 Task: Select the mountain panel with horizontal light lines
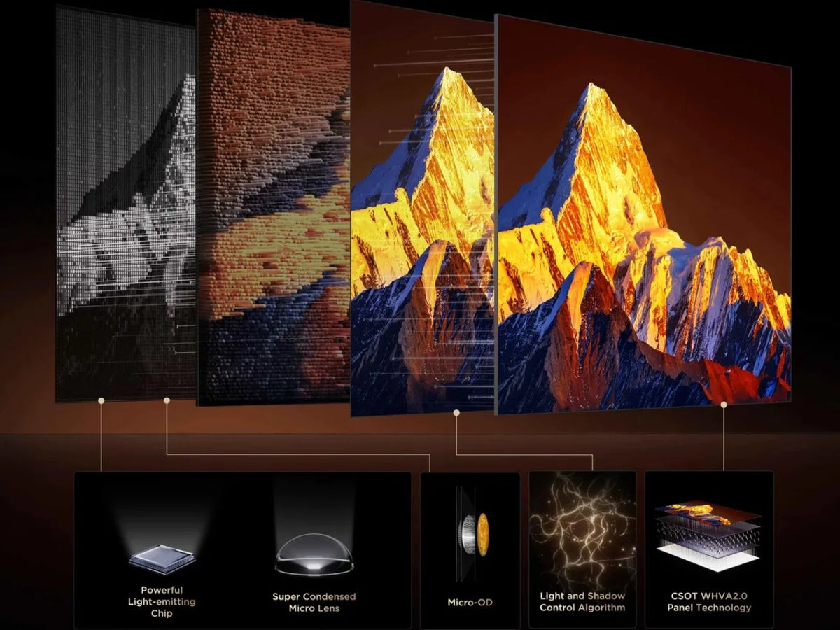(422, 209)
